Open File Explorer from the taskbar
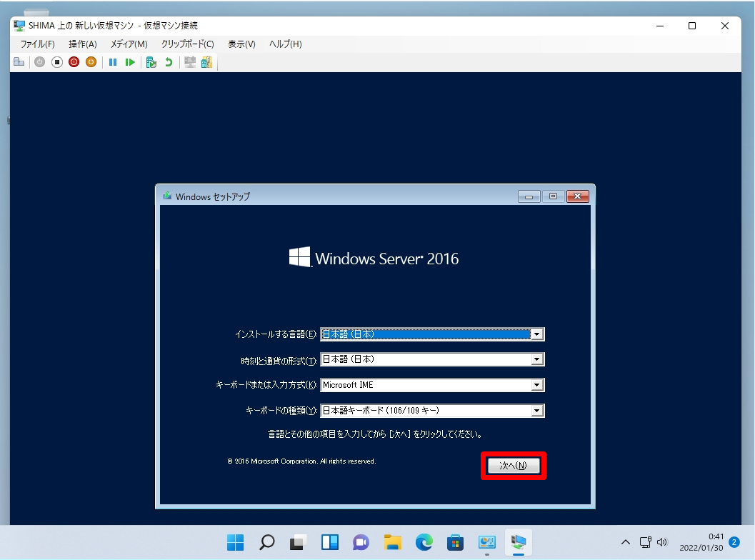 coord(393,543)
